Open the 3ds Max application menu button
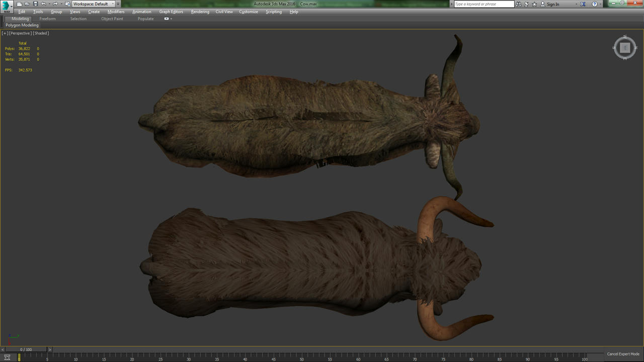The image size is (644, 362). point(7,7)
